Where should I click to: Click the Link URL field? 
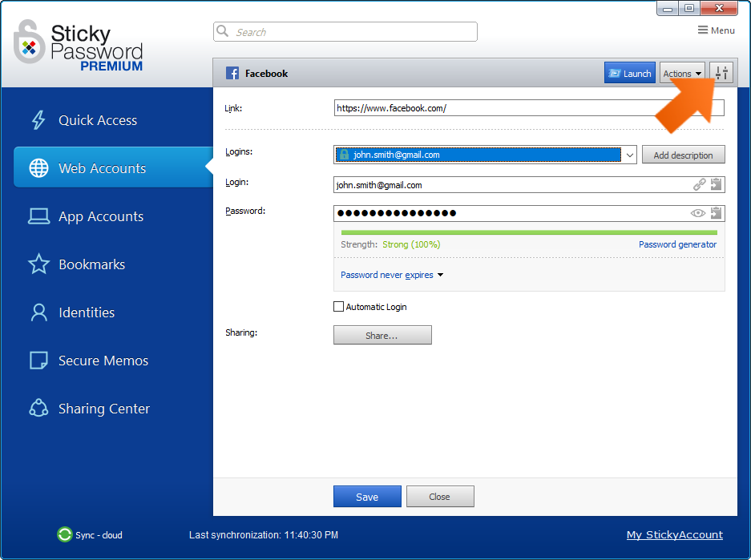point(529,107)
